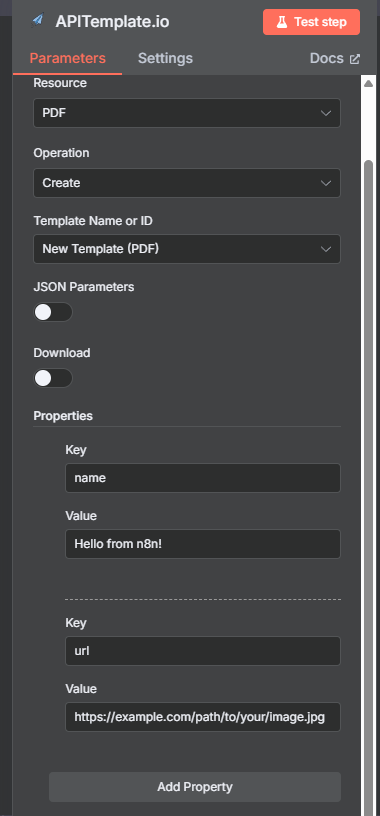Screen dimensions: 380x816
Task: Select the Parameters tab
Action: [x=68, y=58]
